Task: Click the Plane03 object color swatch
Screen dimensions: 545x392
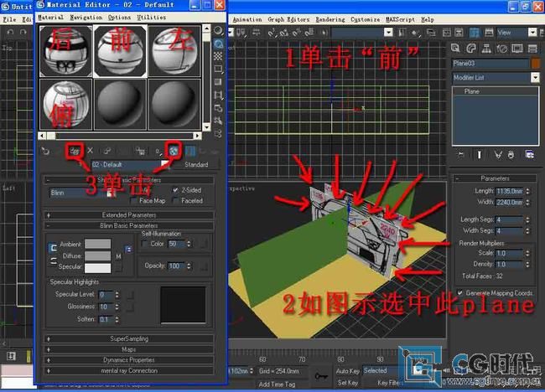Action: click(536, 63)
